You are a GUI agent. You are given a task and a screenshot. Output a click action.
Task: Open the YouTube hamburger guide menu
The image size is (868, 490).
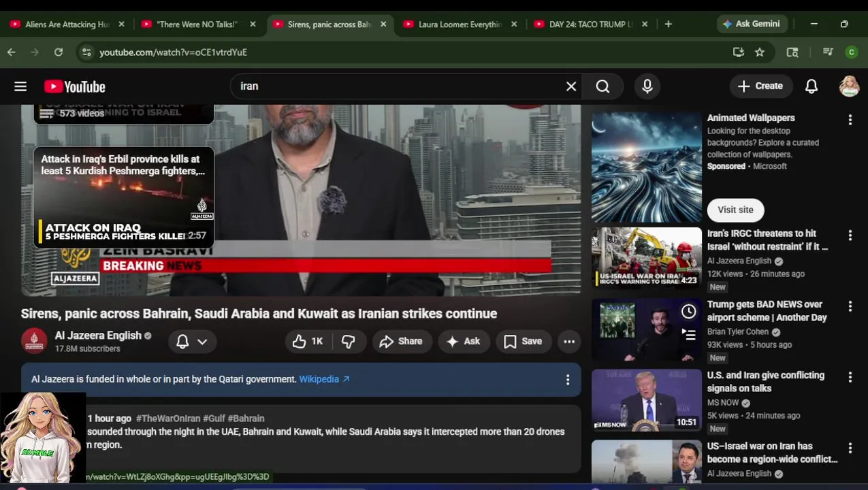coord(20,86)
